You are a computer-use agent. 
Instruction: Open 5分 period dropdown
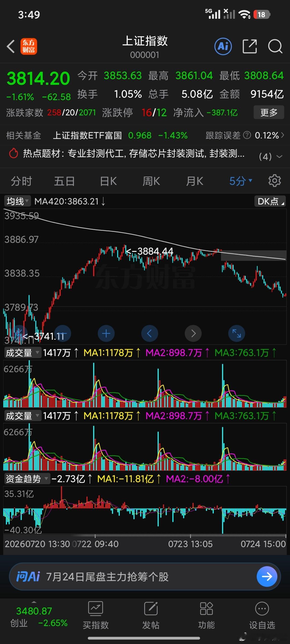[241, 181]
